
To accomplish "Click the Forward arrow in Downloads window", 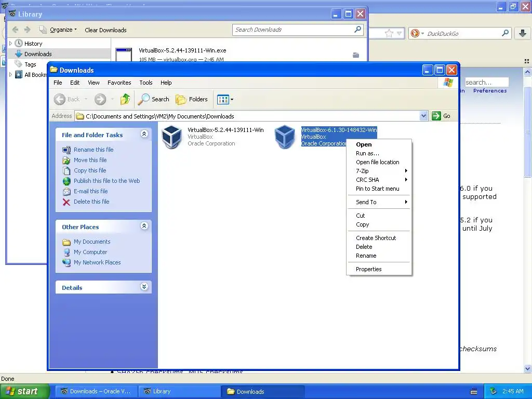I will click(100, 99).
